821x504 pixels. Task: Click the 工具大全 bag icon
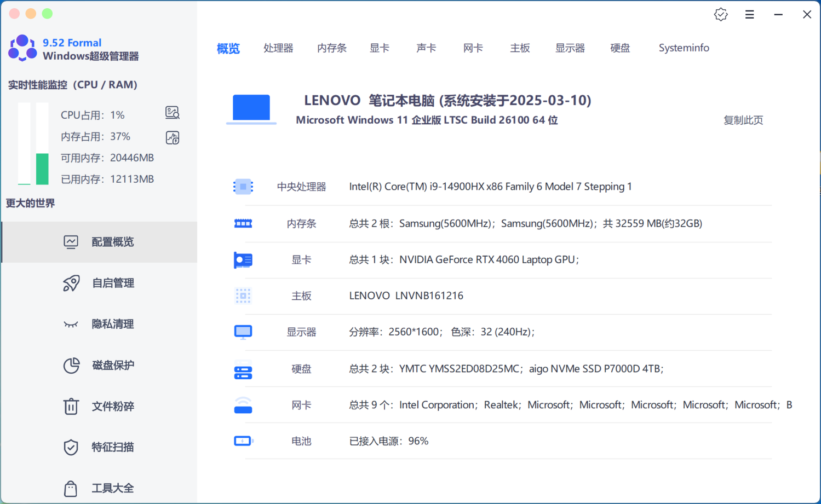coord(71,488)
